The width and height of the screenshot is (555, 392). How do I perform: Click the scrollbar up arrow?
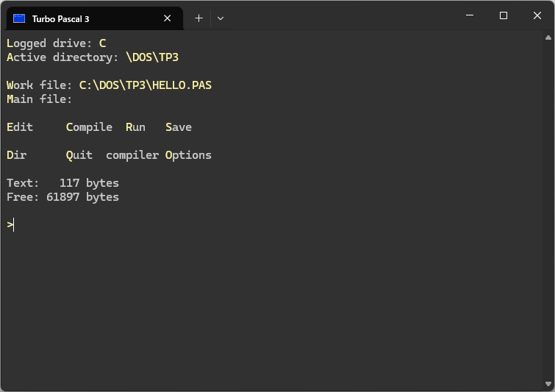[548, 38]
